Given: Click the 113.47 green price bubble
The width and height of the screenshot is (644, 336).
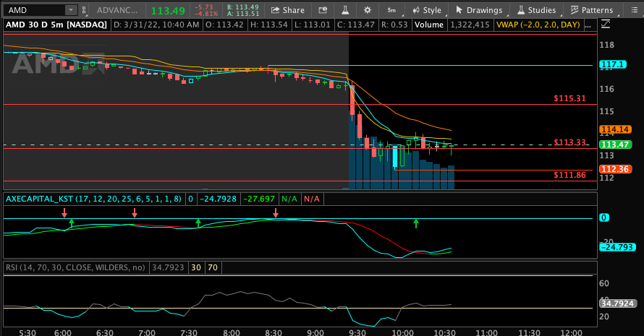Looking at the screenshot, I should coord(615,145).
